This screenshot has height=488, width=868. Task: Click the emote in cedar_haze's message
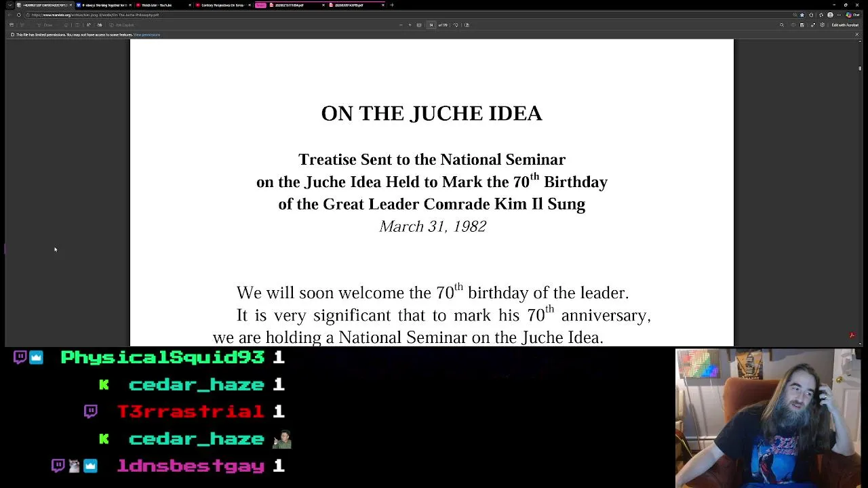(x=281, y=439)
